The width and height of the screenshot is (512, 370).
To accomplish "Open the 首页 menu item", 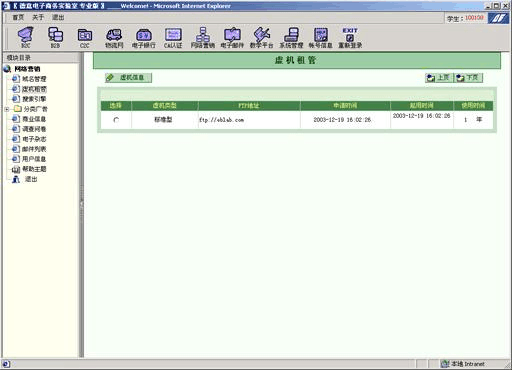I will point(18,17).
